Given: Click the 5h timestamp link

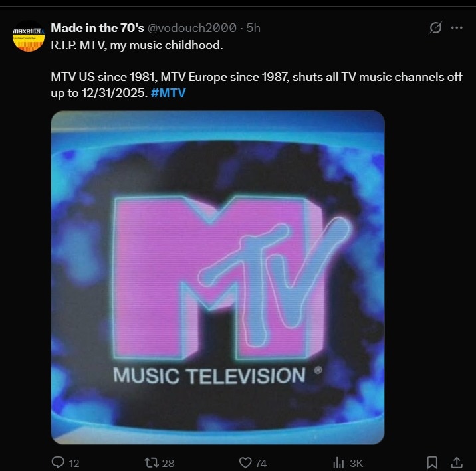Looking at the screenshot, I should [253, 28].
